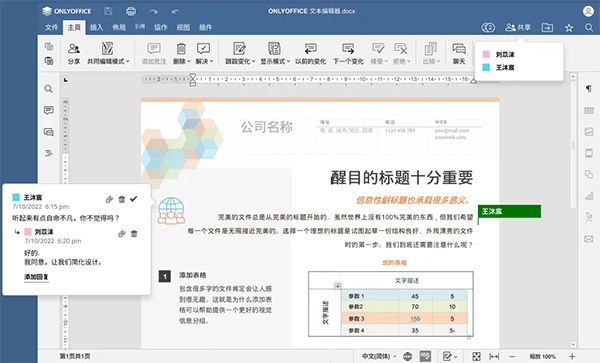Screen dimensions: 600x363
Task: Open the File (文件) tab
Action: pos(51,28)
